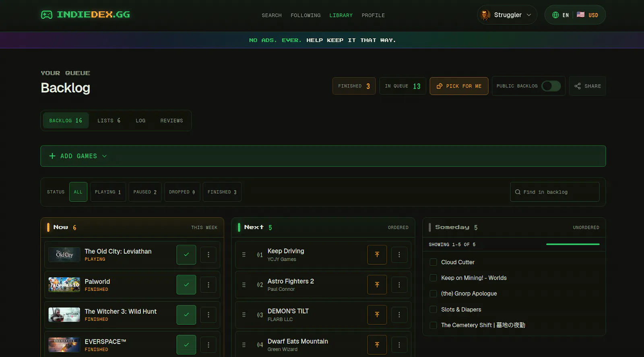The image size is (644, 357).
Task: Toggle Palworld finished checkmark button
Action: click(x=186, y=285)
